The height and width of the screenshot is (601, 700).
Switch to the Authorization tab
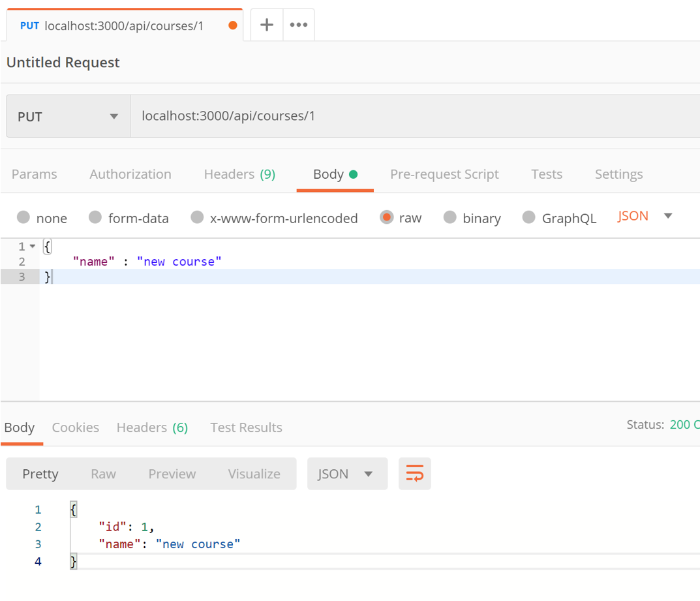click(x=130, y=174)
